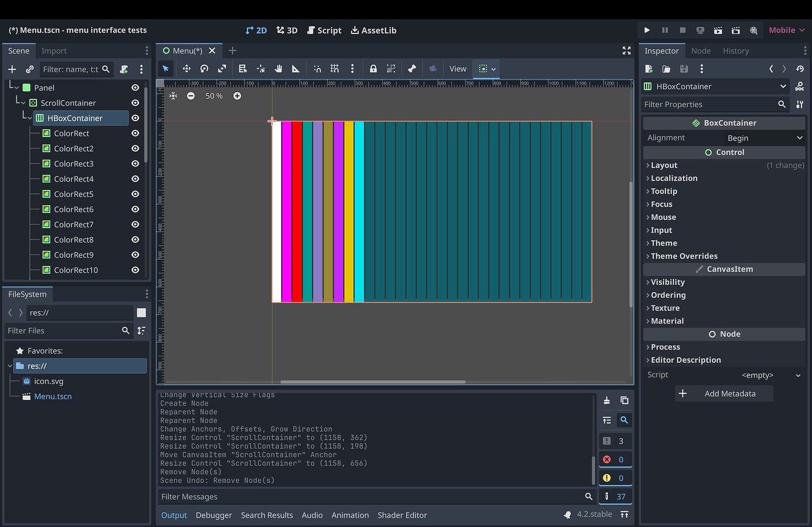Lock the selected node with the padlock icon

point(373,69)
